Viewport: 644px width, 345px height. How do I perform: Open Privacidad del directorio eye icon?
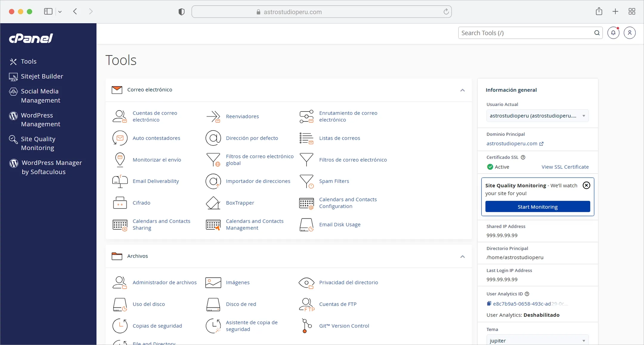pyautogui.click(x=306, y=283)
